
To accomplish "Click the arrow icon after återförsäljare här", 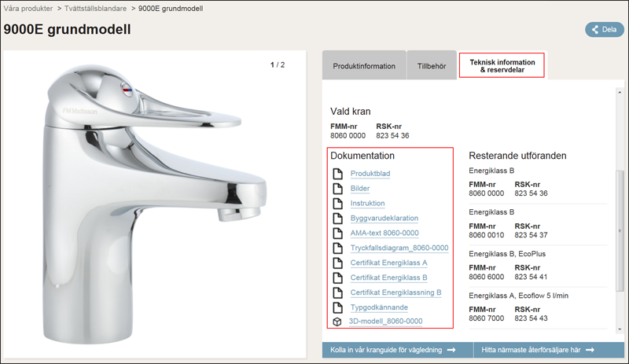I will coord(590,350).
